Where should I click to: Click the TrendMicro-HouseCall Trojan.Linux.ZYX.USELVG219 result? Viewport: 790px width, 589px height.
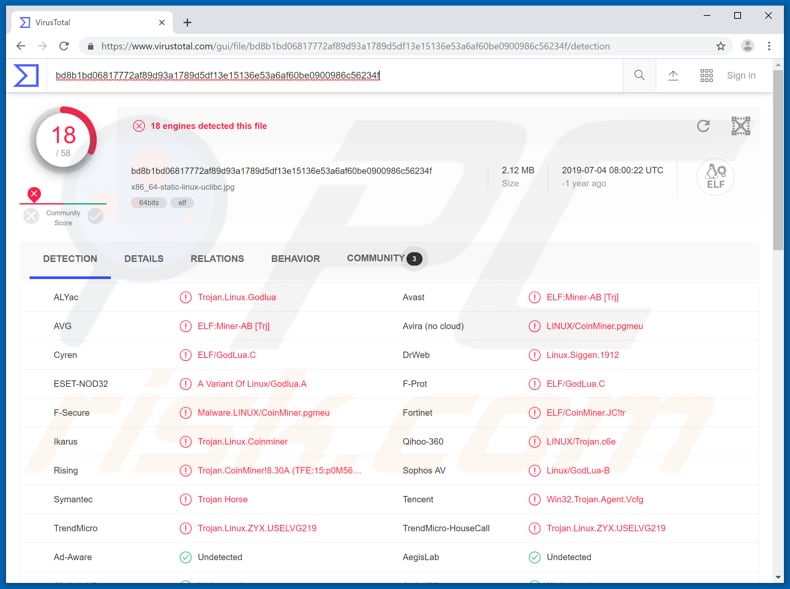coord(606,528)
